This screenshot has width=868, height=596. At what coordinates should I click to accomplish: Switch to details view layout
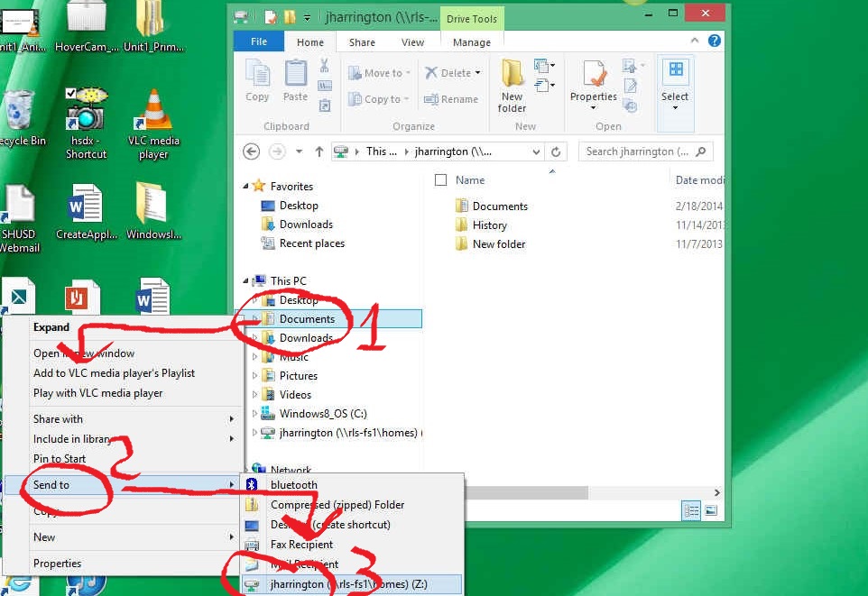click(x=692, y=511)
